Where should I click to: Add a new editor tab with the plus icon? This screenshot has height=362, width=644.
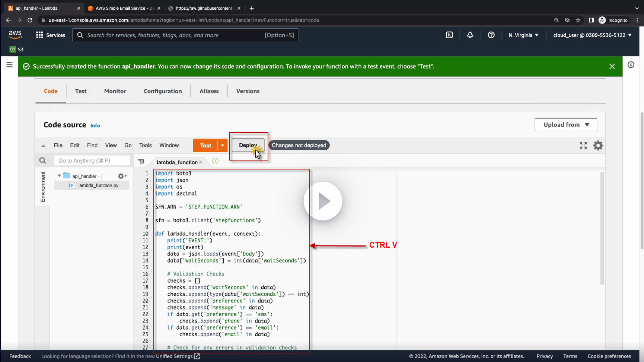(215, 161)
